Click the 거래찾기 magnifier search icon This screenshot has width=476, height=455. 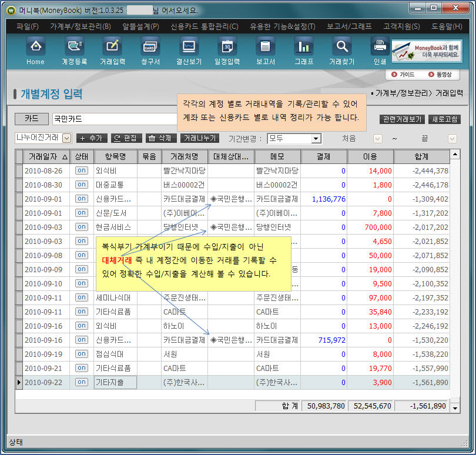point(341,47)
